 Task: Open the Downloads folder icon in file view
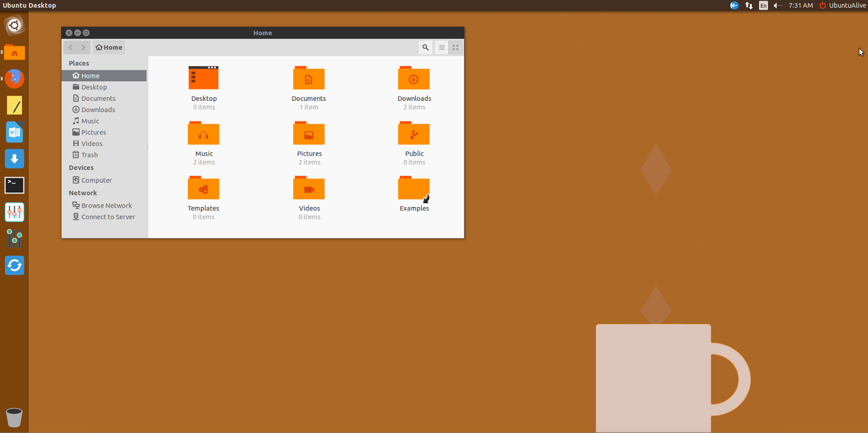[x=414, y=78]
